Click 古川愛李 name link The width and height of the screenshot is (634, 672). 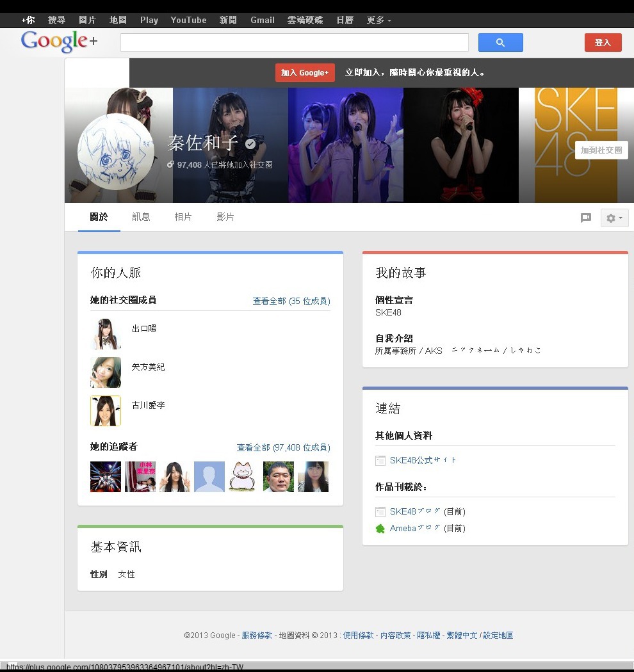pos(149,405)
